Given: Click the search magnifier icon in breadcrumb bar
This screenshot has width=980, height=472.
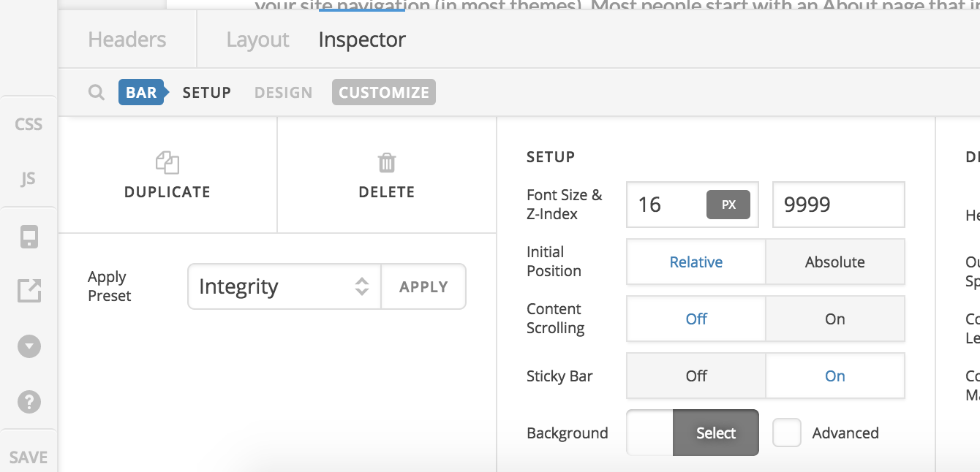Looking at the screenshot, I should (96, 93).
